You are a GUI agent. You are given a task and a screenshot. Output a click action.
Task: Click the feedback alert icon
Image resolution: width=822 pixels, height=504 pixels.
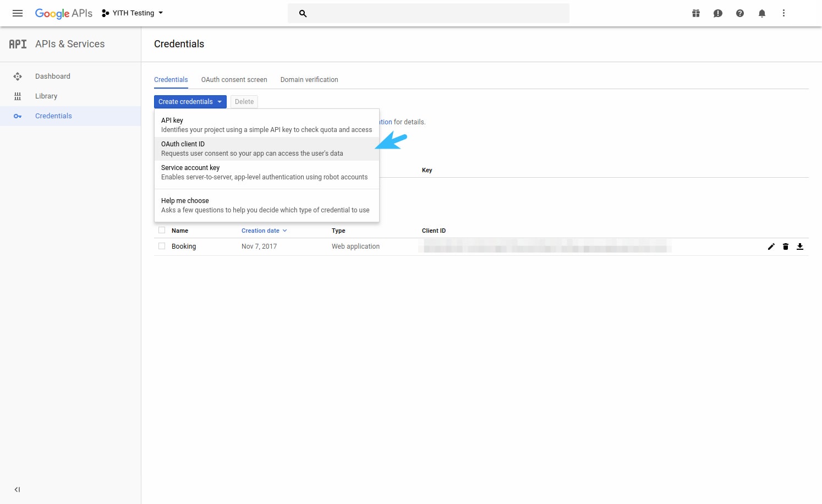pyautogui.click(x=718, y=13)
